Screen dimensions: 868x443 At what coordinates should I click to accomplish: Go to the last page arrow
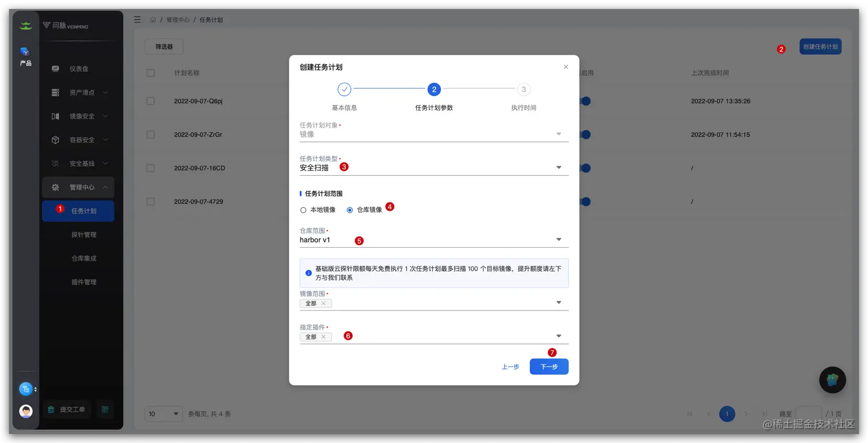click(x=765, y=414)
